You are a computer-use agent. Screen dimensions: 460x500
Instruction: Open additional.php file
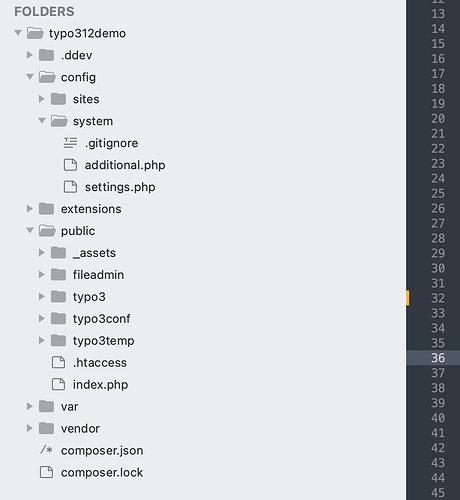click(x=125, y=165)
